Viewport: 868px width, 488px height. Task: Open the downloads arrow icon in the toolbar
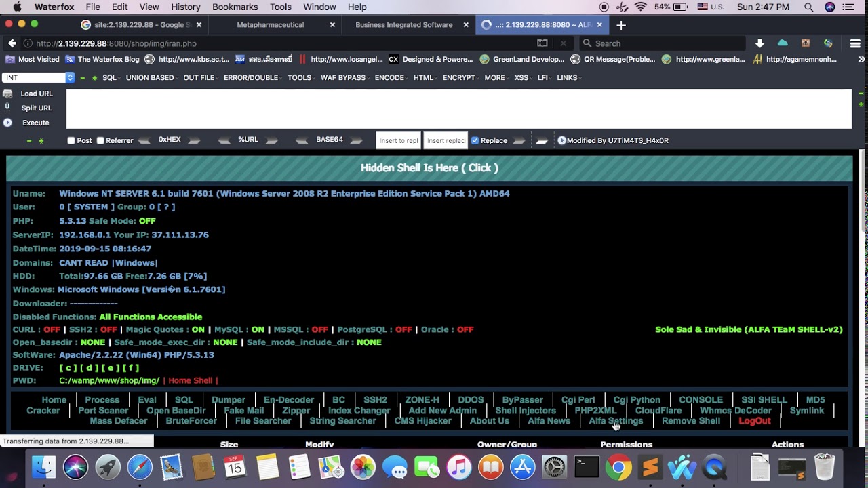pyautogui.click(x=759, y=43)
